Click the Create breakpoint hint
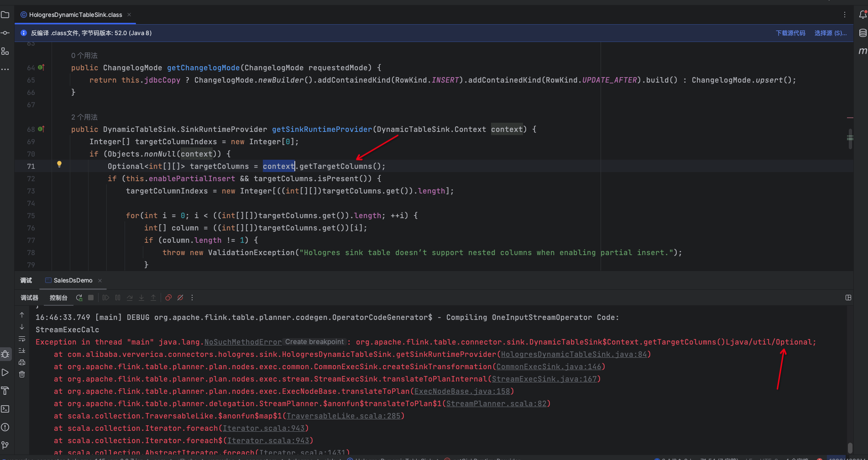Viewport: 868px width, 460px height. click(314, 342)
